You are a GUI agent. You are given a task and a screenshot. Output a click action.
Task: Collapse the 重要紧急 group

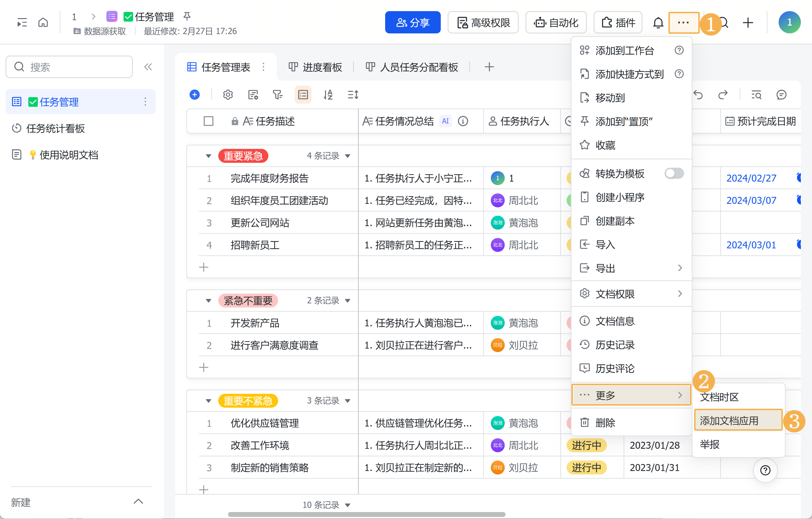click(209, 156)
